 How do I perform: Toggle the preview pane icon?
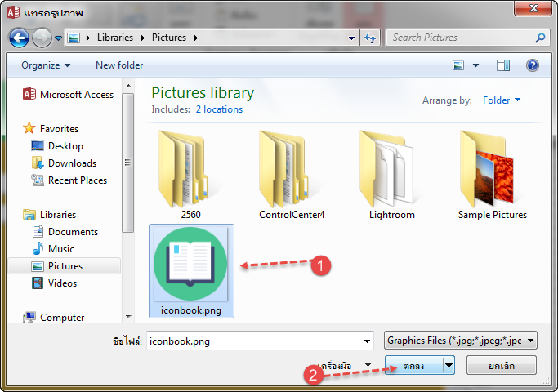tap(503, 65)
